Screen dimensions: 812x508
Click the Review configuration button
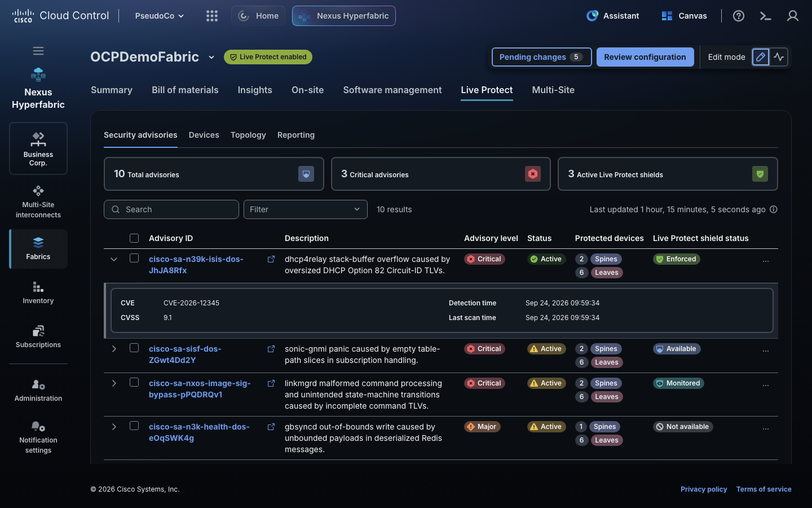[x=645, y=57]
